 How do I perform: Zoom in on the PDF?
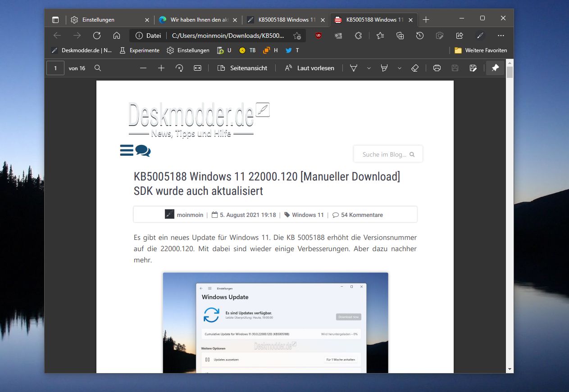pyautogui.click(x=161, y=68)
